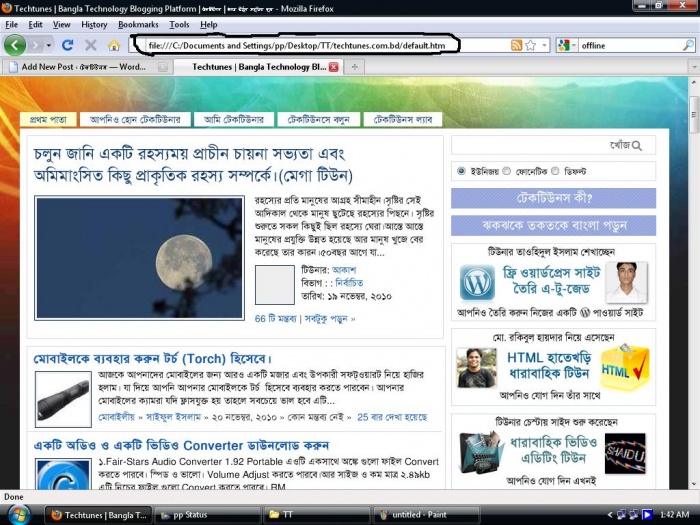Click the Firefox Back arrow button
Viewport: 700px width, 525px height.
coord(14,45)
